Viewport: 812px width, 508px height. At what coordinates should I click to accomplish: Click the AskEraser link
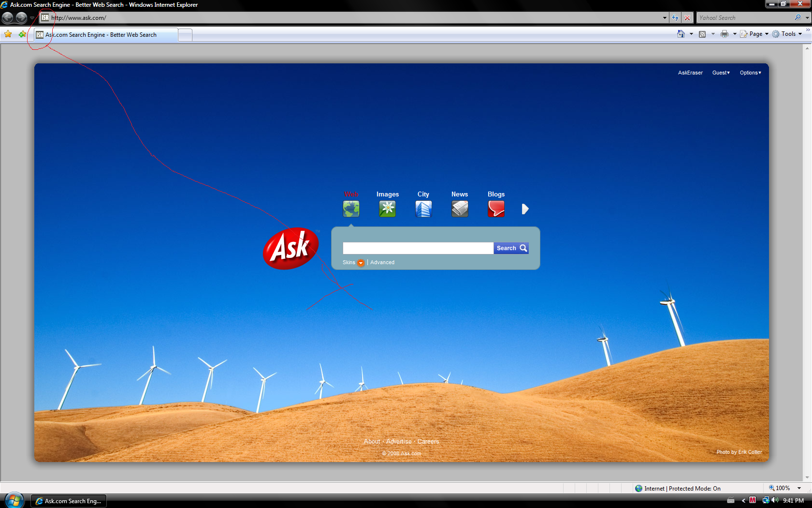point(690,73)
